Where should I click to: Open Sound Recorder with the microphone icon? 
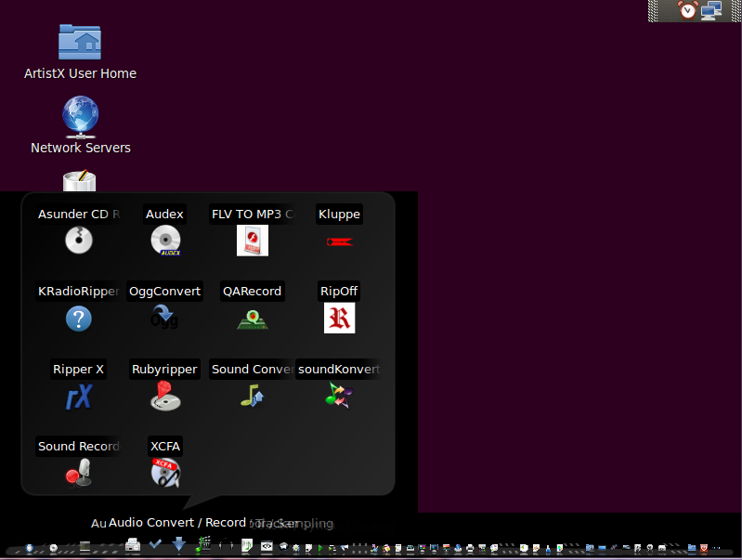(x=79, y=474)
